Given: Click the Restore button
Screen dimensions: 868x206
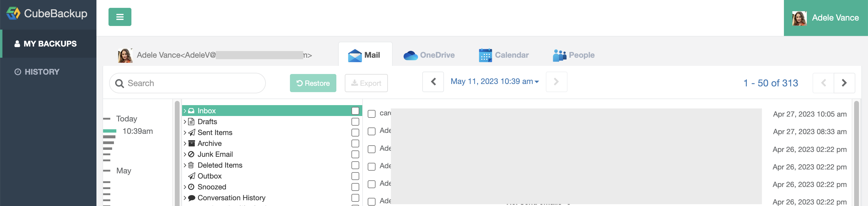Looking at the screenshot, I should [x=313, y=83].
